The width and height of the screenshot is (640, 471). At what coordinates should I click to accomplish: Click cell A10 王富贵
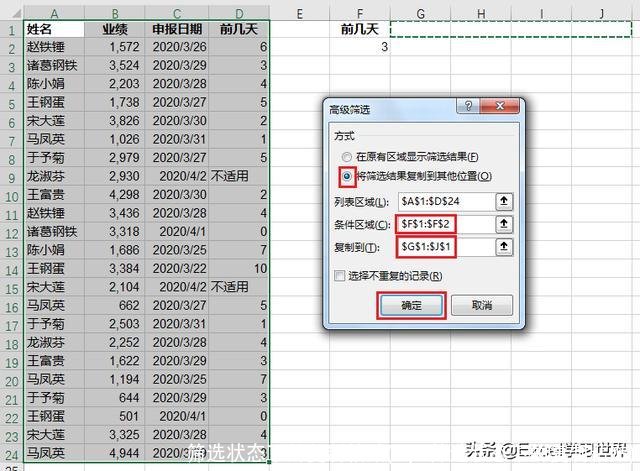(x=54, y=195)
